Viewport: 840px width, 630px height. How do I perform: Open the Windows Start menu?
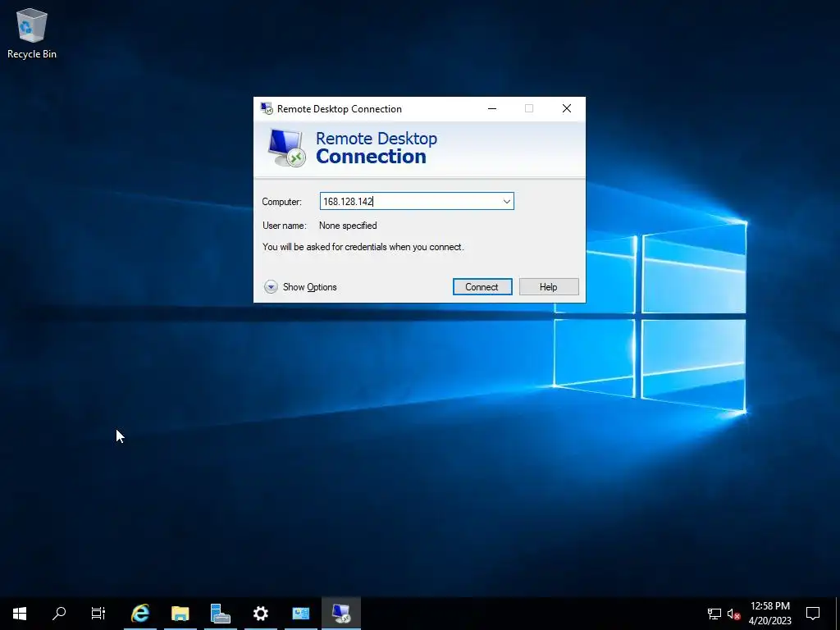tap(20, 614)
